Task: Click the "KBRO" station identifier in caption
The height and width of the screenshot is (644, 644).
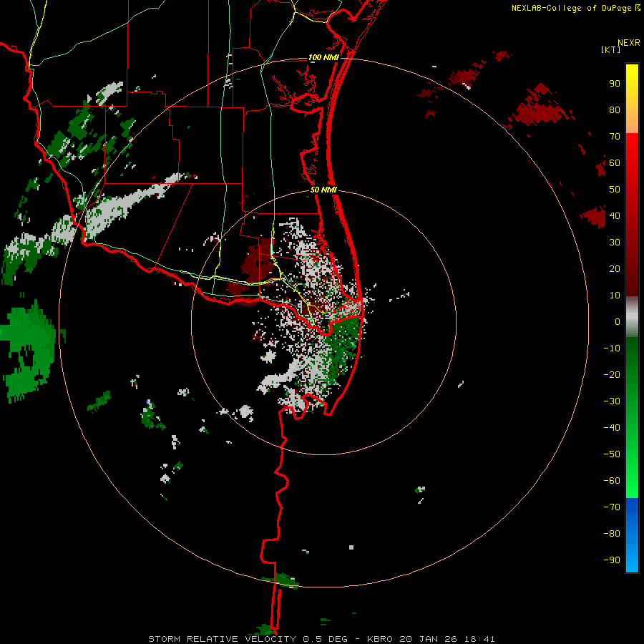Action: coord(380,639)
